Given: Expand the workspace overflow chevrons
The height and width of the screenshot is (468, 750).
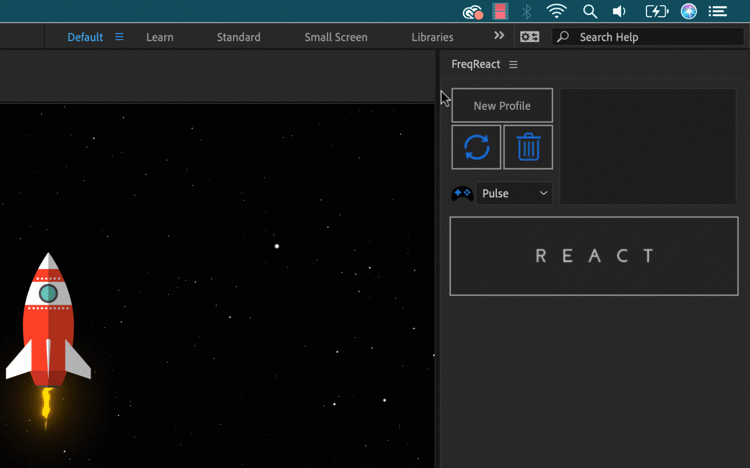Looking at the screenshot, I should 499,36.
